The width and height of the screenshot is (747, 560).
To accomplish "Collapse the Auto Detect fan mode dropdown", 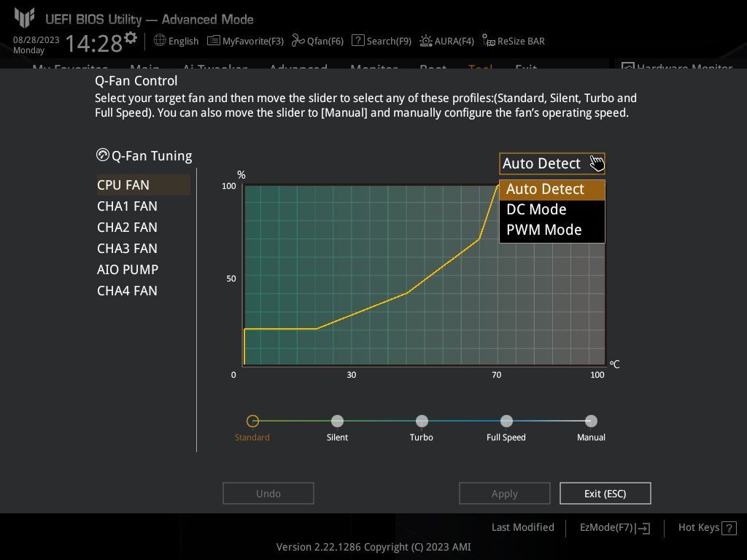I will (551, 163).
